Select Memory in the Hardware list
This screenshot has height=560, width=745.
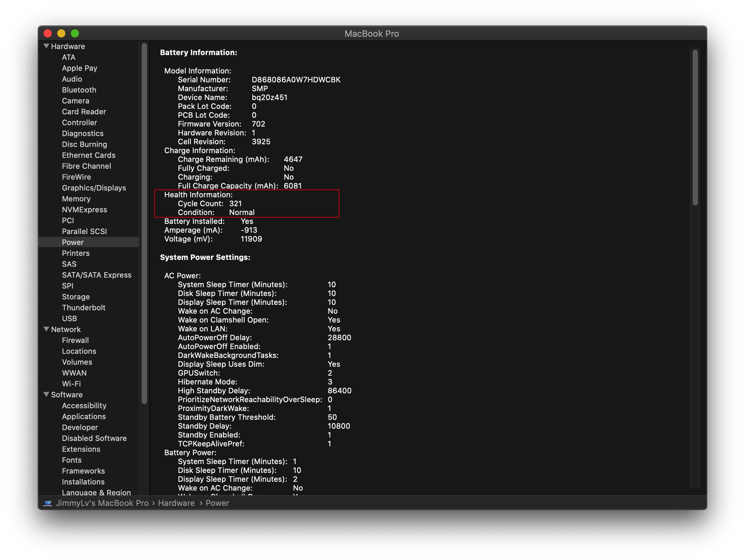[x=76, y=199]
